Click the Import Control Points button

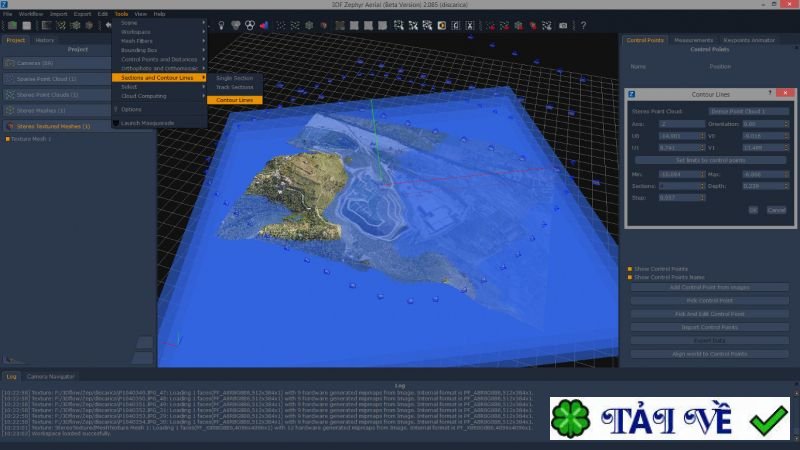710,328
